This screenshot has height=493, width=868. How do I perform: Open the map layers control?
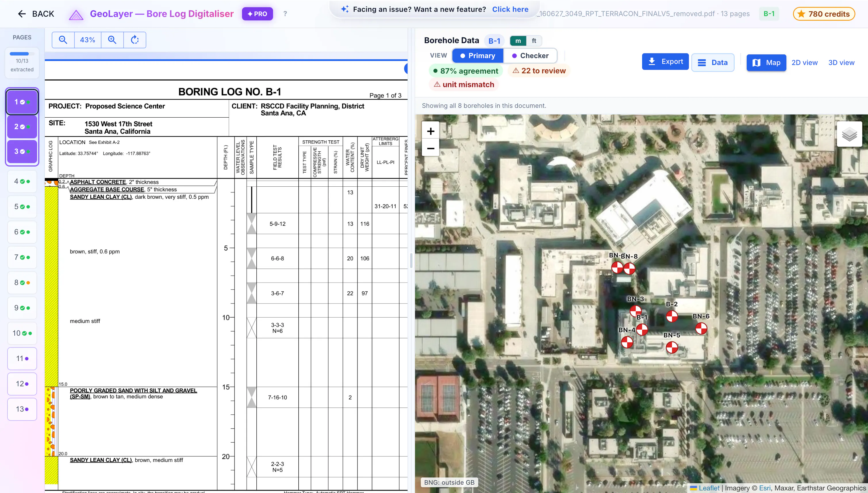[849, 134]
